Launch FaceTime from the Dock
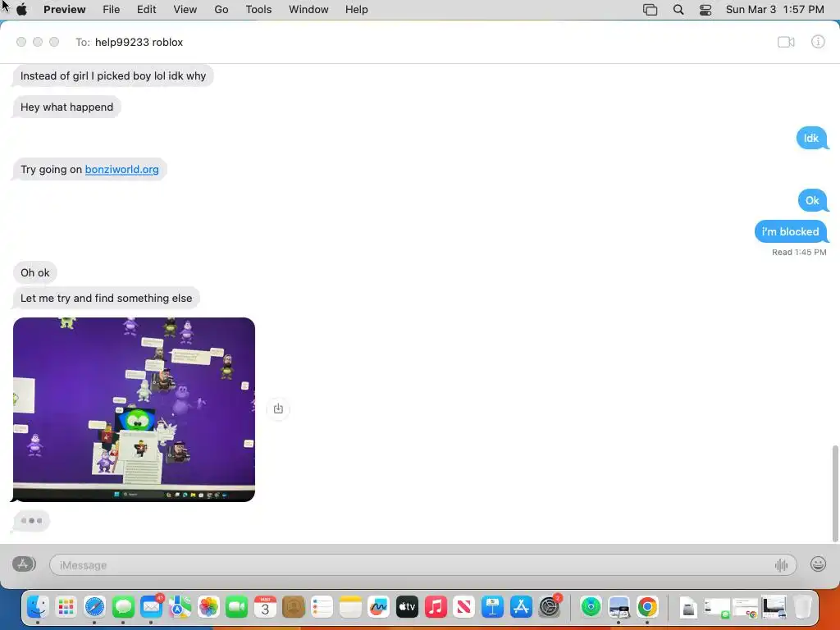This screenshot has height=630, width=840. 237,607
